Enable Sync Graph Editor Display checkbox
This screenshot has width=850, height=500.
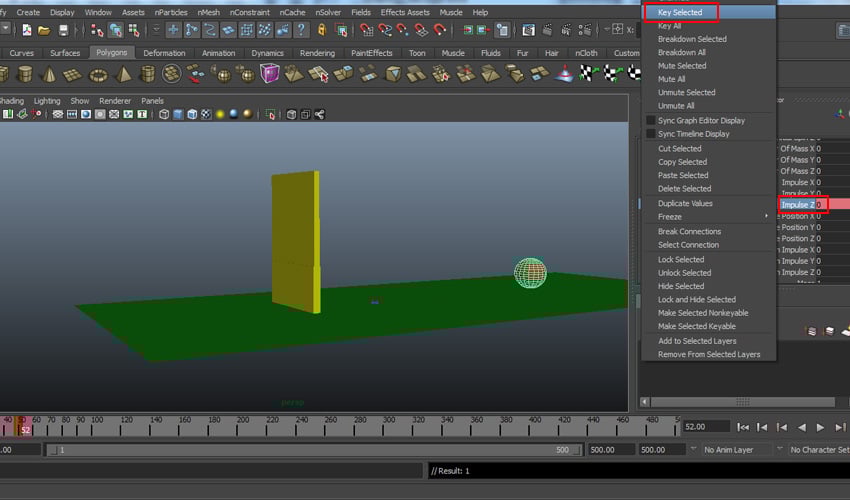pos(650,121)
